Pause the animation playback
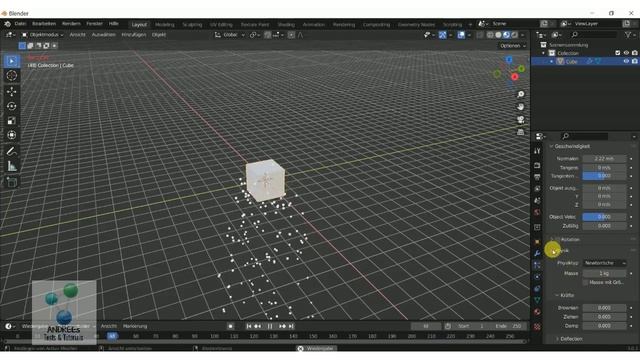640x360 pixels. [x=270, y=327]
